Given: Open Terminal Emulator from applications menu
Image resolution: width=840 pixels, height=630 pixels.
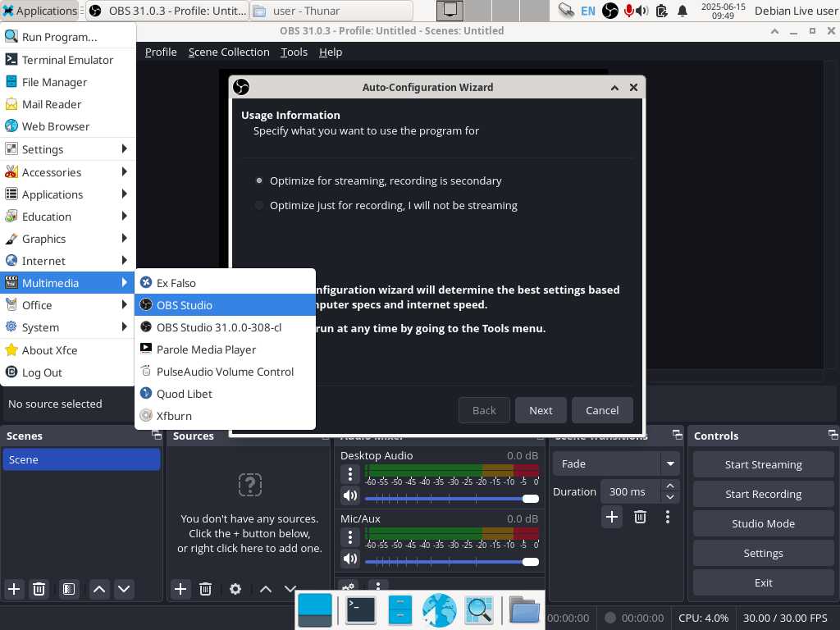Looking at the screenshot, I should (67, 60).
